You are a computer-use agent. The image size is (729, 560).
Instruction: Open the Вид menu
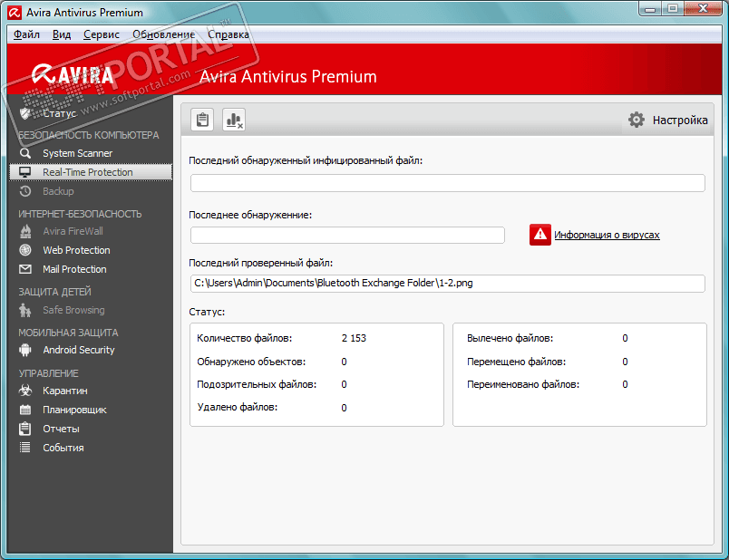62,34
